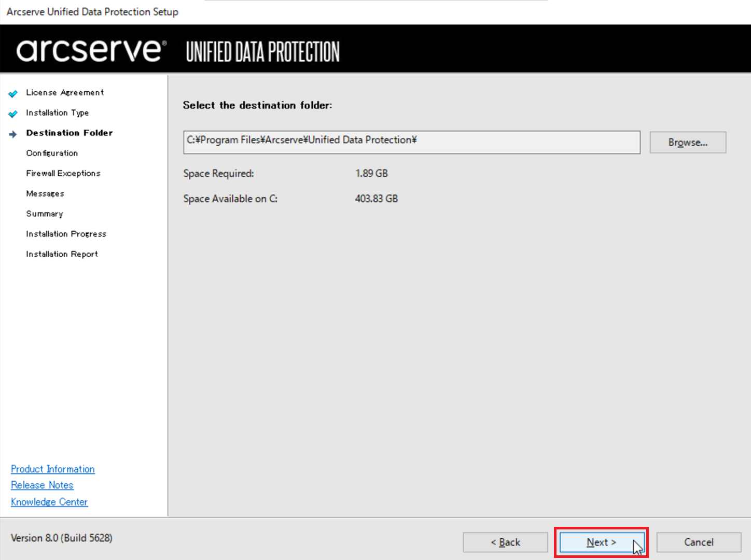Viewport: 751px width, 560px height.
Task: Click the destination folder path field
Action: [412, 142]
